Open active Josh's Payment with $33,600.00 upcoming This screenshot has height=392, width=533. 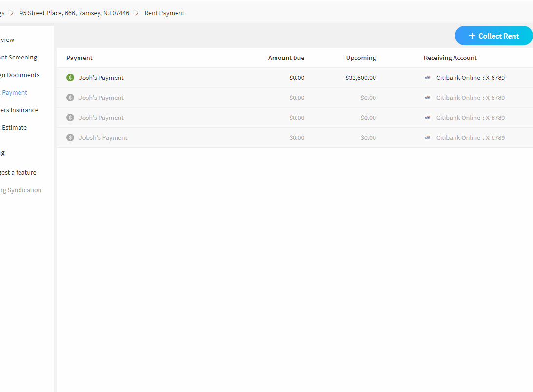click(101, 78)
